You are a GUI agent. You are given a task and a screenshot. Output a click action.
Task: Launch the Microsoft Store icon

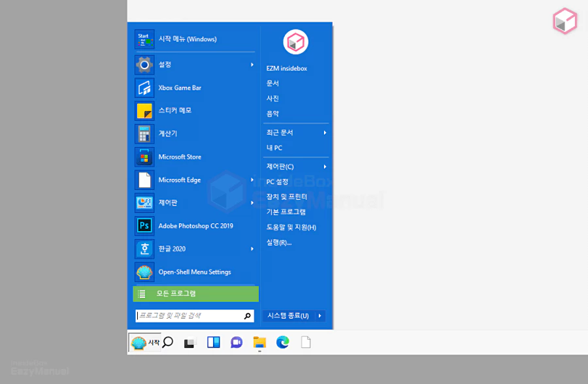144,157
